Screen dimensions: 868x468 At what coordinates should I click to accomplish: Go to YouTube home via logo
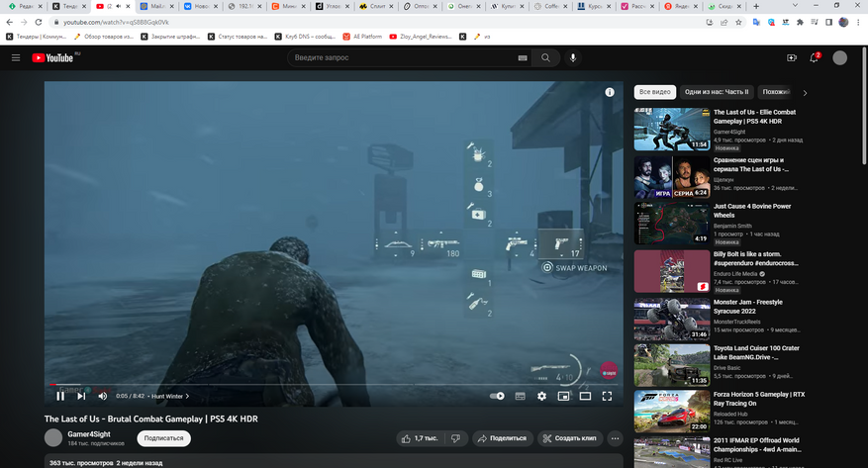pos(52,57)
